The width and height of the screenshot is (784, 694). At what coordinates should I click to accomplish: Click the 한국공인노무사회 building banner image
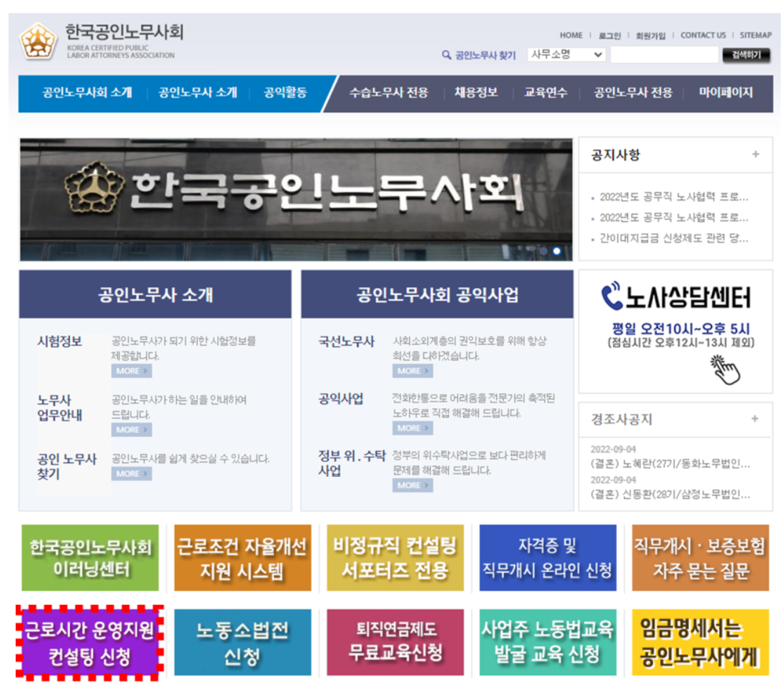click(x=296, y=199)
